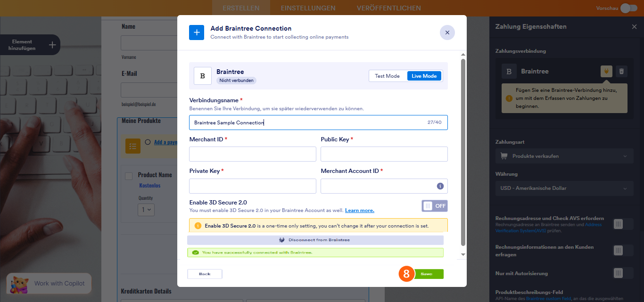Focus the Public Key field
Viewport: 644px width, 302px height.
(384, 154)
